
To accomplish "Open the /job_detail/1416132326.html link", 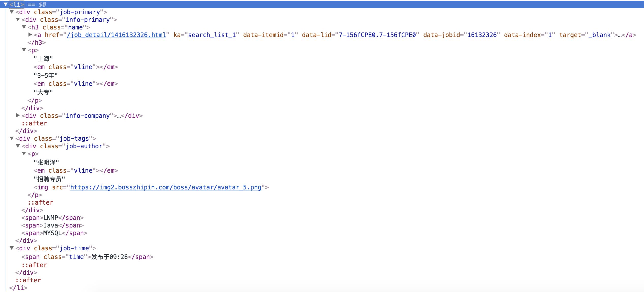I will (x=116, y=35).
